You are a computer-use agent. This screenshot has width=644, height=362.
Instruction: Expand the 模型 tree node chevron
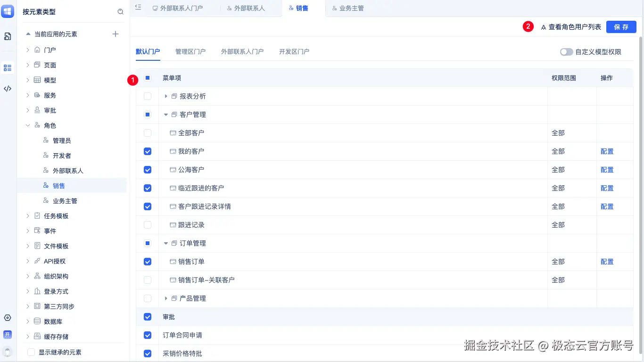(28, 80)
